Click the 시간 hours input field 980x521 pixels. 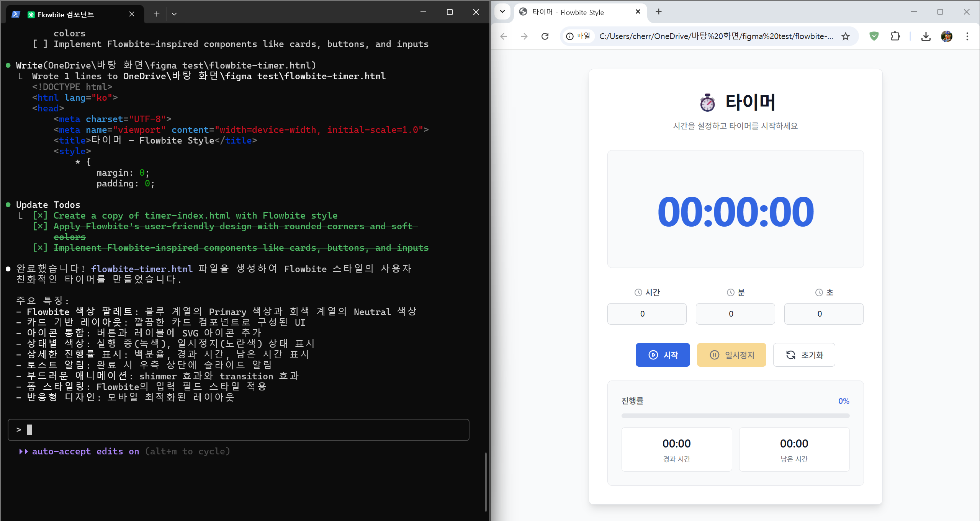[647, 314]
